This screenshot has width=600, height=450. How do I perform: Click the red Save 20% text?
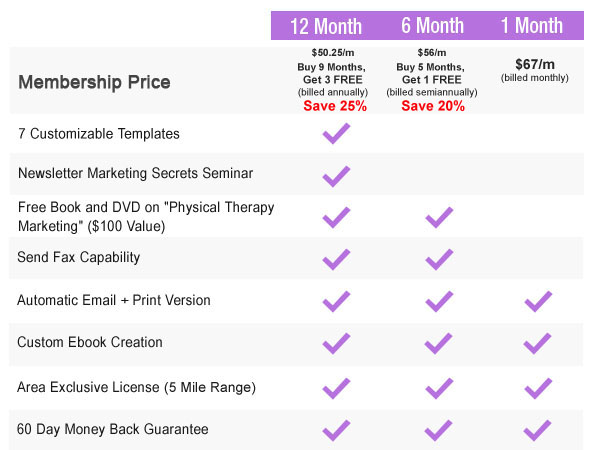point(433,106)
